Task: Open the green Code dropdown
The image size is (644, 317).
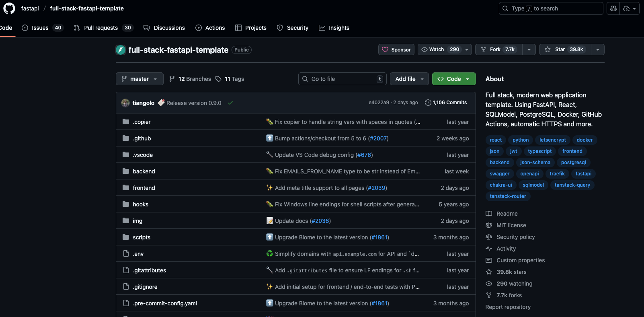Action: (453, 79)
